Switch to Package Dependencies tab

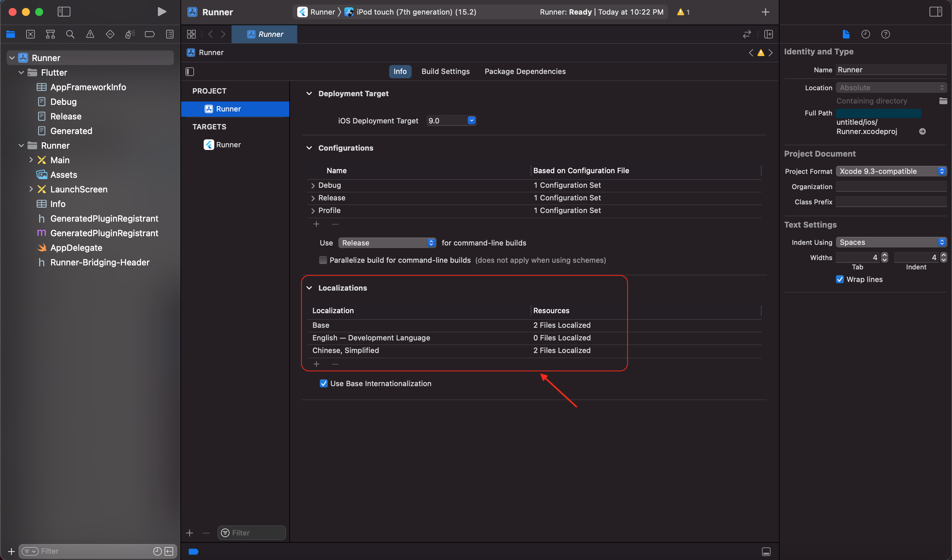click(x=525, y=71)
